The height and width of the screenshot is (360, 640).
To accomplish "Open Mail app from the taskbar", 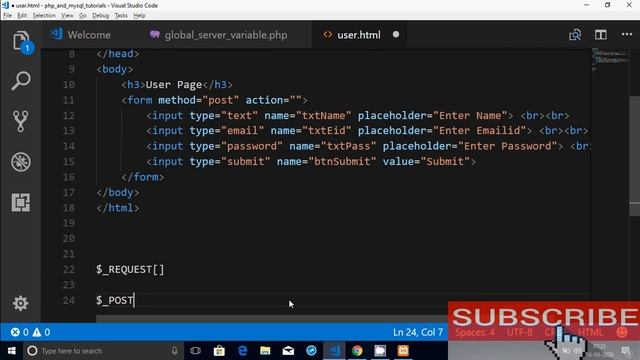I will click(x=288, y=351).
